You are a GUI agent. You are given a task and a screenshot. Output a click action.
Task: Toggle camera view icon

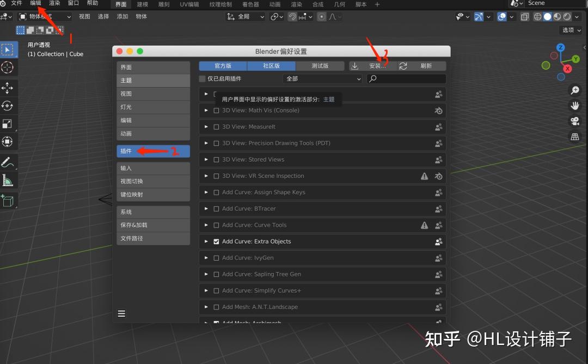(x=574, y=121)
